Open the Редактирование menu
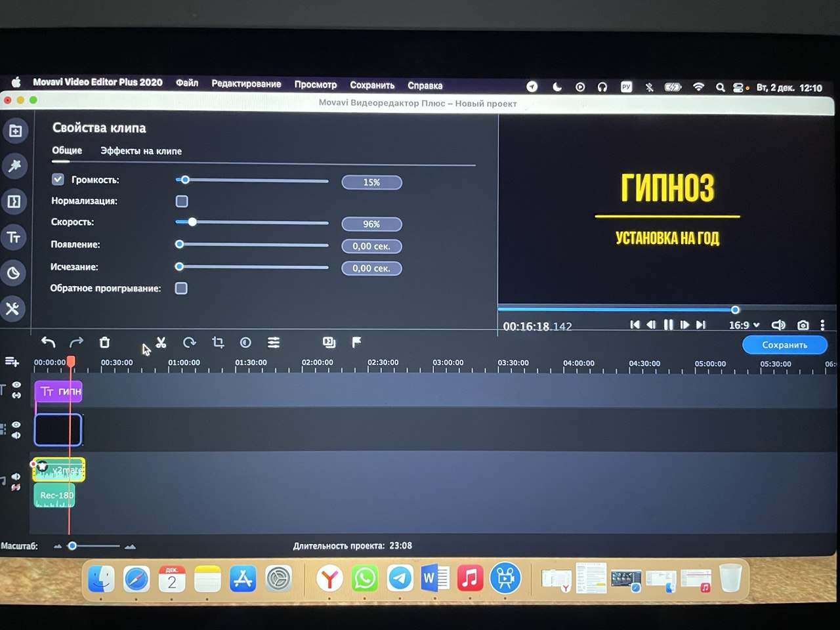This screenshot has height=630, width=840. pyautogui.click(x=246, y=84)
